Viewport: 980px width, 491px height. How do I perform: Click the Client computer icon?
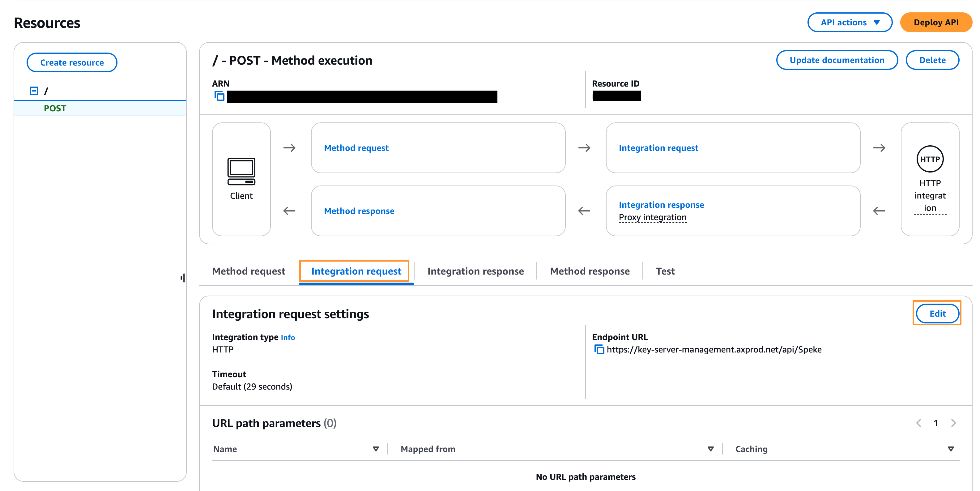(241, 171)
